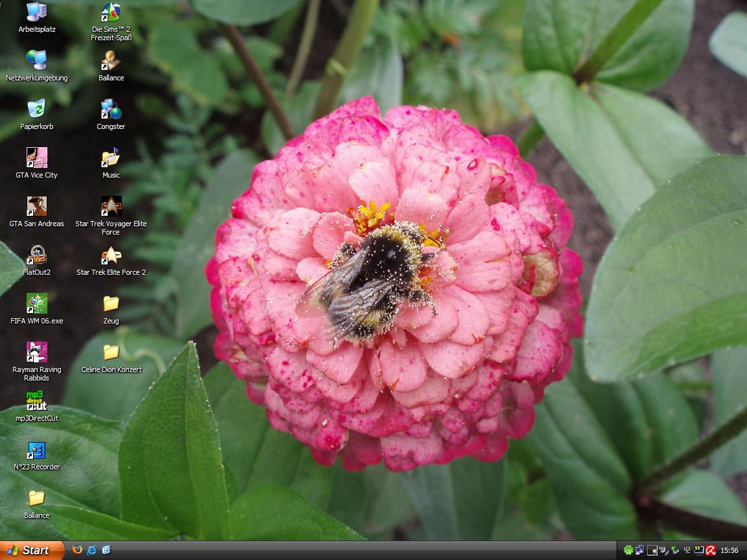Viewport: 747px width, 560px height.
Task: Click the Congster desktop shortcut
Action: [x=111, y=109]
